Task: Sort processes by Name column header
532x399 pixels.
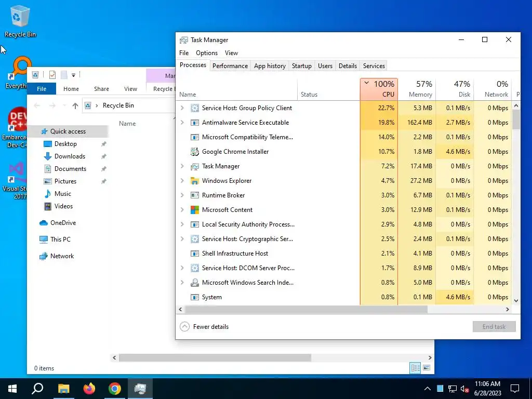Action: 236,89
